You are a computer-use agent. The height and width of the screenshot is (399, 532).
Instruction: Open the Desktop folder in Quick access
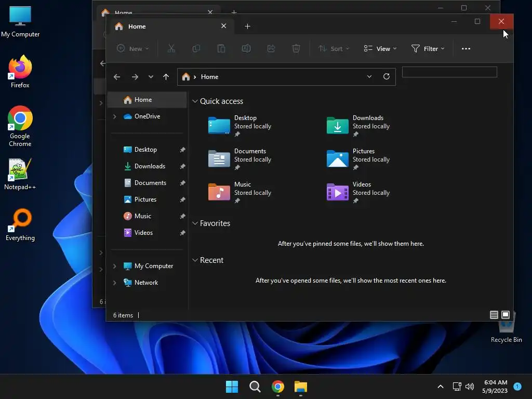tap(239, 126)
